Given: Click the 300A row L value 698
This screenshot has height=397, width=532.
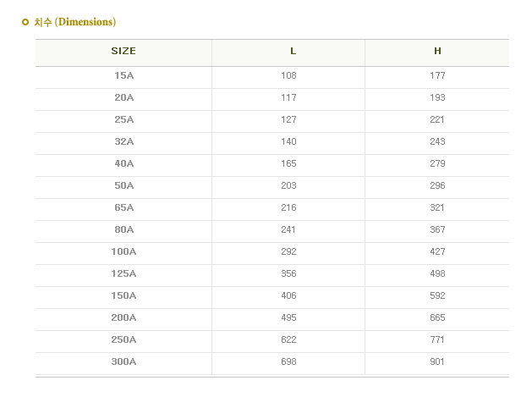Looking at the screenshot, I should [x=288, y=361].
